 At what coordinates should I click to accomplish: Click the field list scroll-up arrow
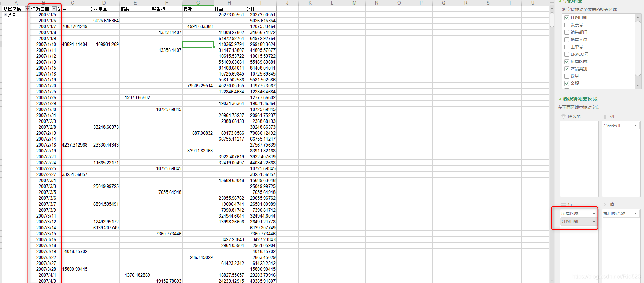(x=638, y=17)
